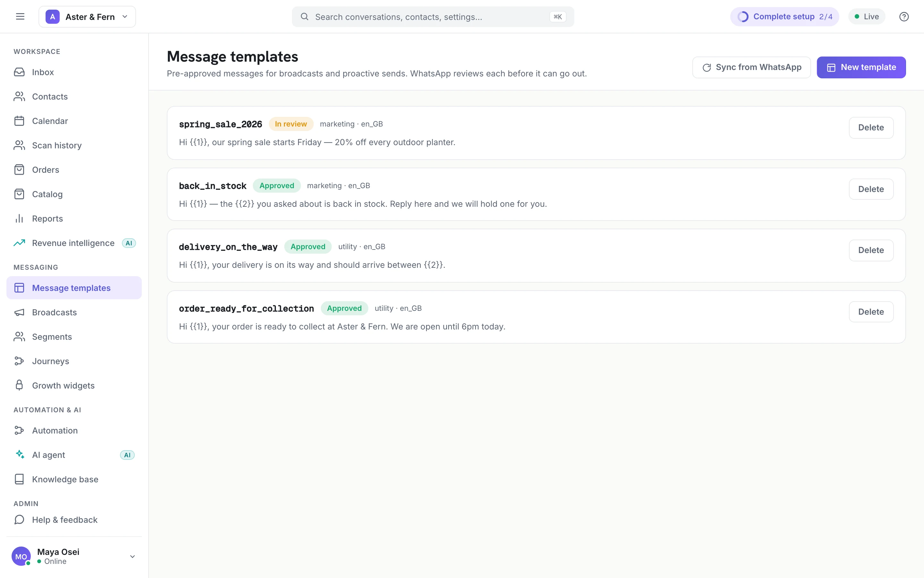Click the search magnifier icon

[x=304, y=16]
